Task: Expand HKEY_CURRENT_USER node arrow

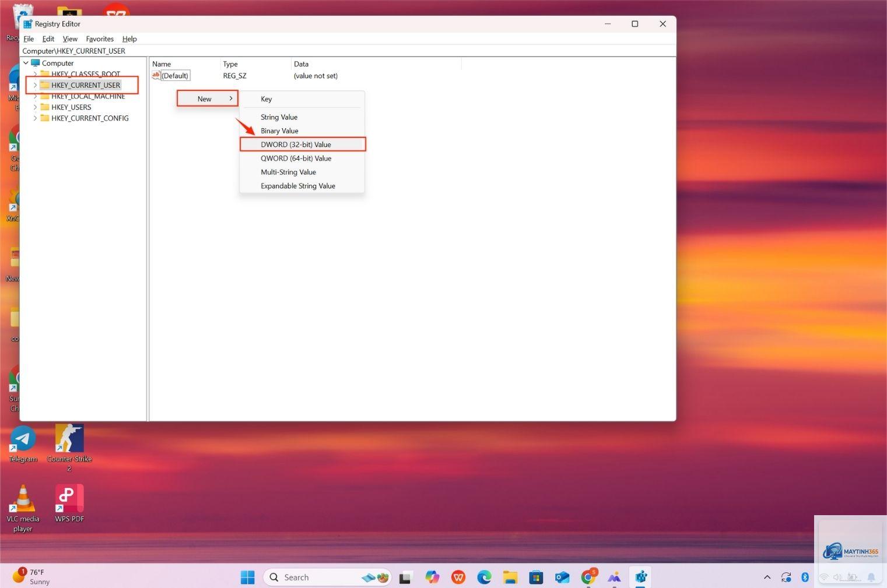Action: pyautogui.click(x=35, y=85)
